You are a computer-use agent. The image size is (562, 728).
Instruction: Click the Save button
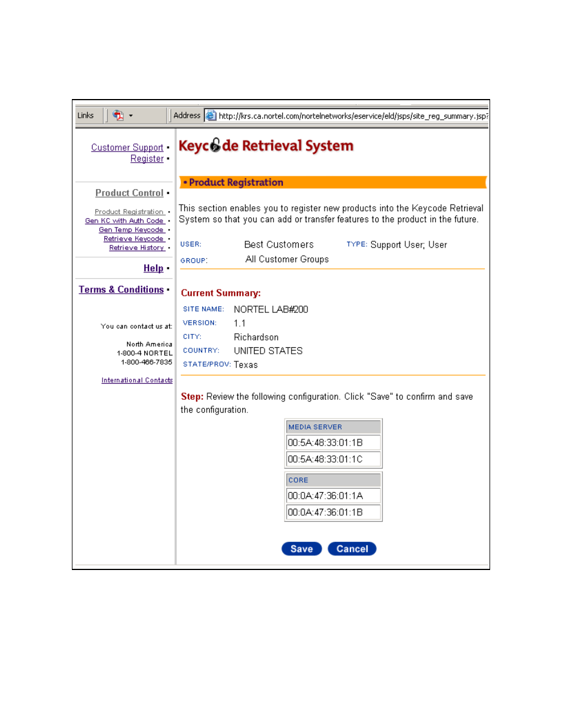click(x=302, y=549)
